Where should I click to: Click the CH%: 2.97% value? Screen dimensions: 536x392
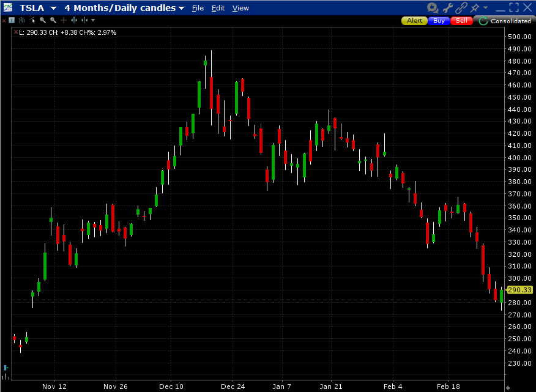(x=98, y=32)
